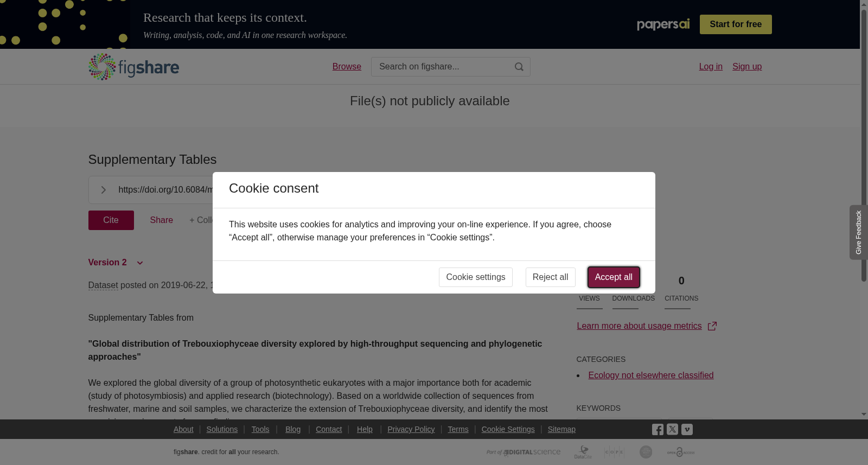Open Learn more about usage metrics
868x465 pixels.
[639, 326]
